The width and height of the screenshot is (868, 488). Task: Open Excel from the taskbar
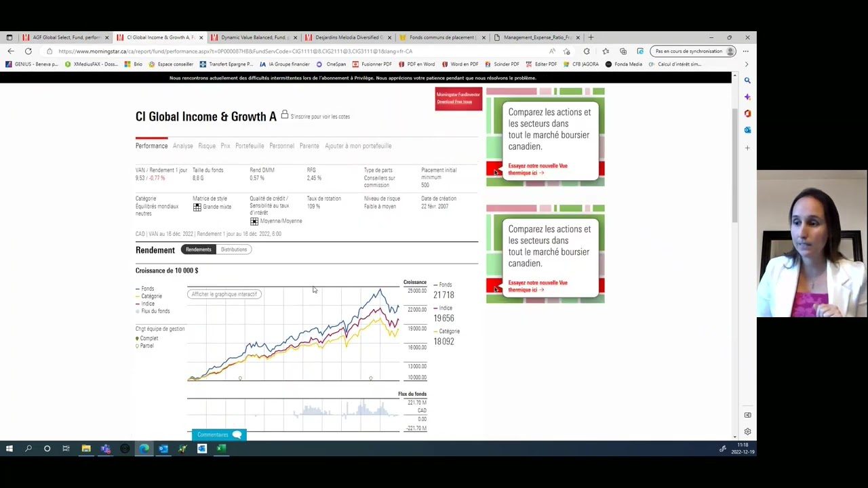[221, 448]
